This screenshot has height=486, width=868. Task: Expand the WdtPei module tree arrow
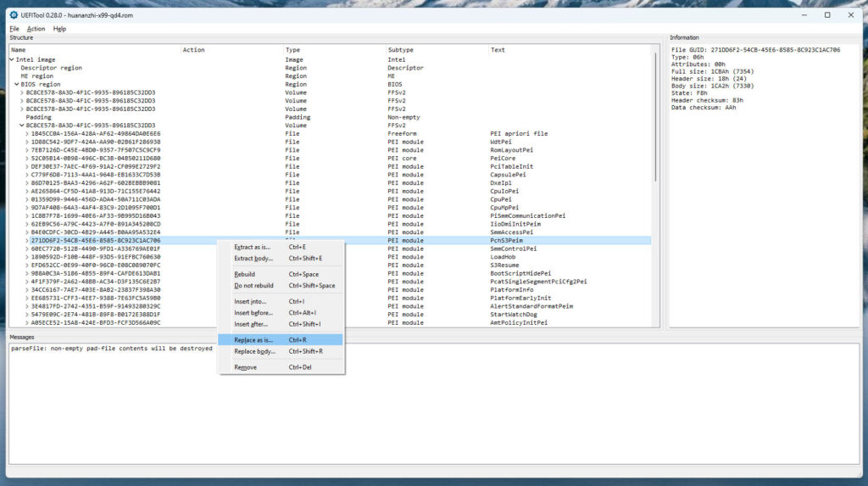tap(27, 142)
